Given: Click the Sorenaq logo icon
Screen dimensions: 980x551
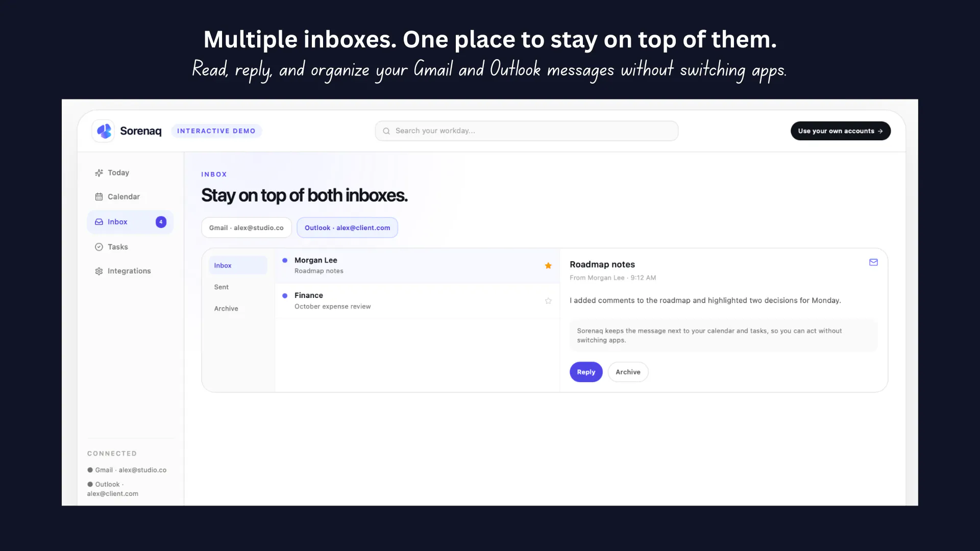Looking at the screenshot, I should coord(104,131).
